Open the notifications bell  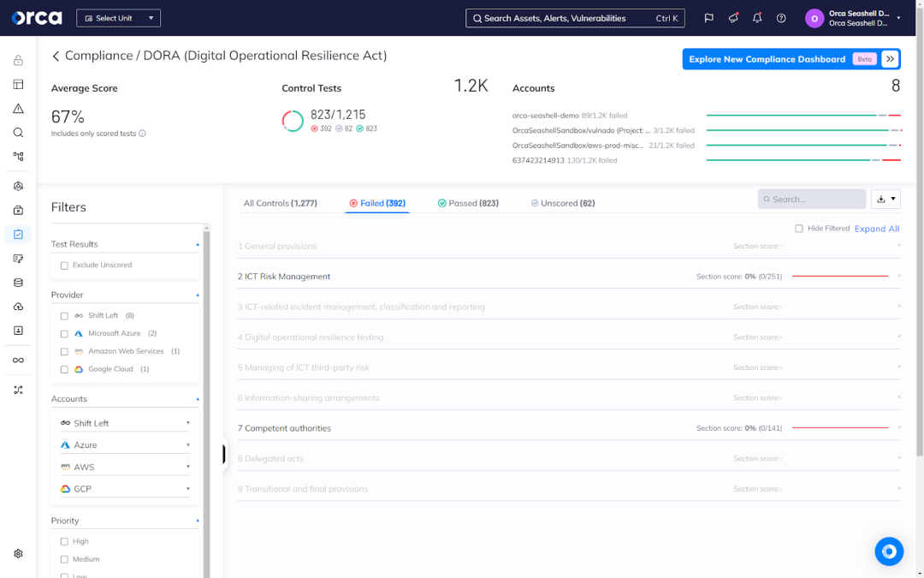coord(757,18)
